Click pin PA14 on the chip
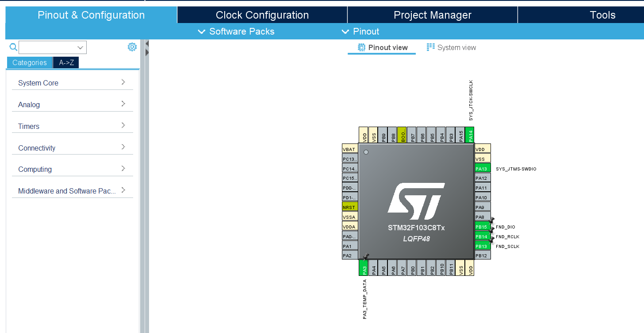Screen dimensions: 644x333 coord(471,135)
